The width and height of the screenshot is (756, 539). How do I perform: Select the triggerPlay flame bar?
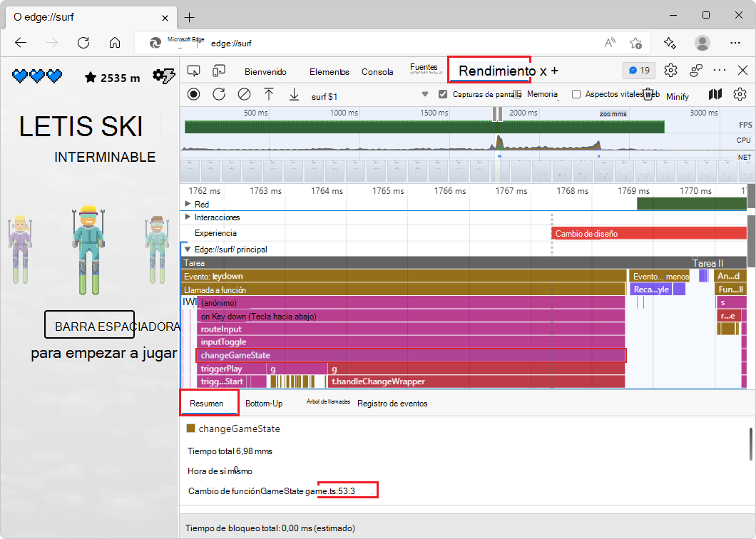231,369
